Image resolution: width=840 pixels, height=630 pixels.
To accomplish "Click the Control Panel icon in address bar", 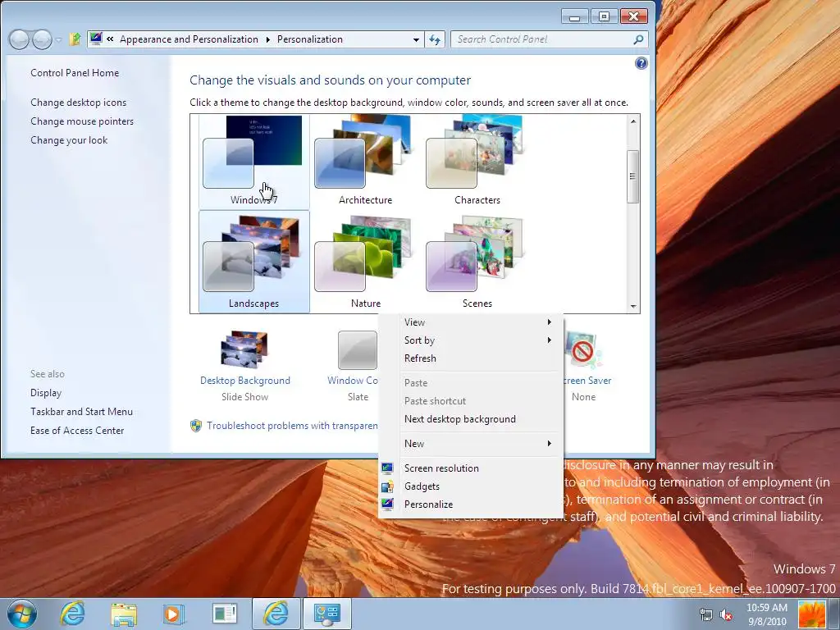I will point(96,39).
